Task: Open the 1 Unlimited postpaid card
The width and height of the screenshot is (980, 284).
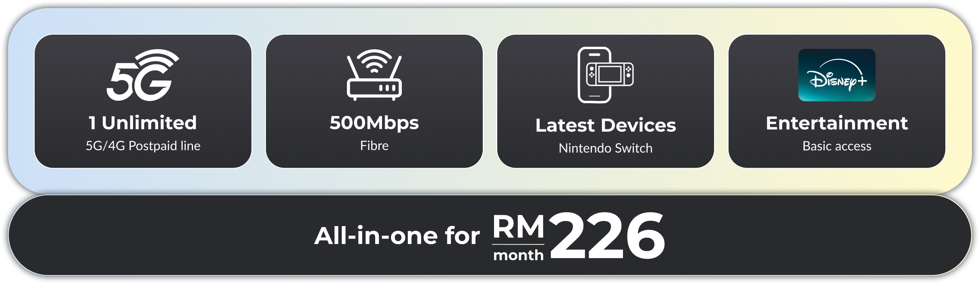Action: pos(143,101)
